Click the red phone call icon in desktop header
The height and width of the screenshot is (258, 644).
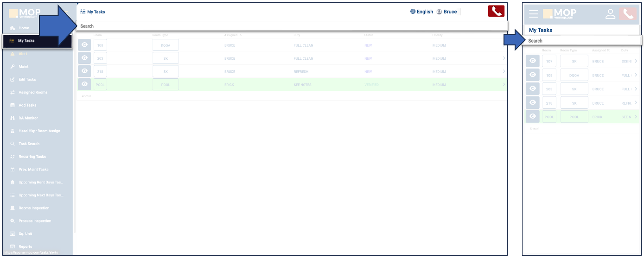pyautogui.click(x=496, y=11)
